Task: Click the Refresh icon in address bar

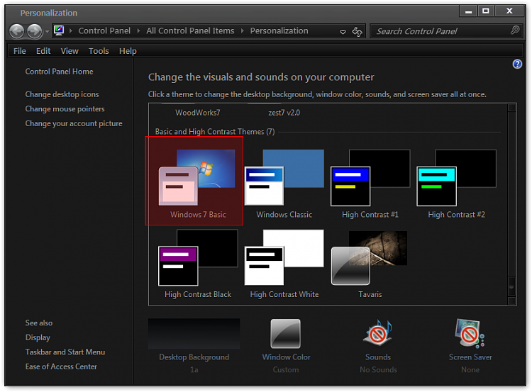Action: pyautogui.click(x=357, y=31)
